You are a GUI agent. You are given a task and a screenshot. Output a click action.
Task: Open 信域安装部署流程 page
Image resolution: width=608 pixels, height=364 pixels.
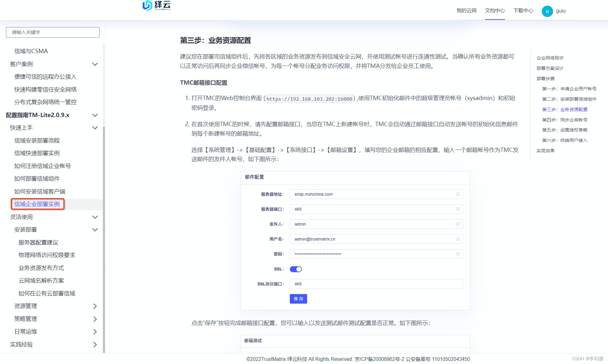click(x=37, y=141)
